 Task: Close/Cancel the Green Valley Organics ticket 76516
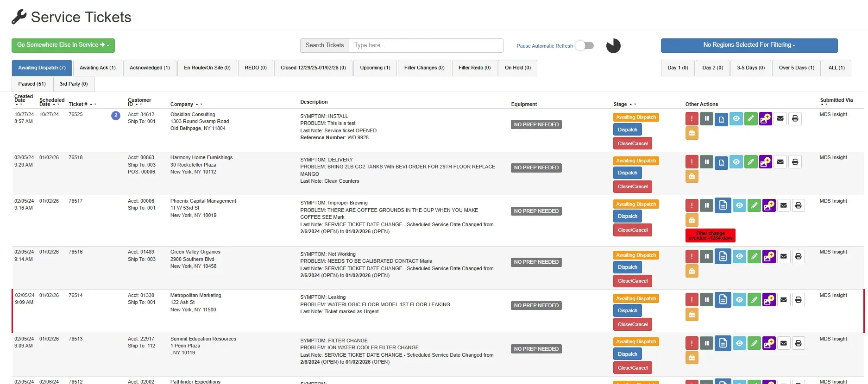[633, 281]
